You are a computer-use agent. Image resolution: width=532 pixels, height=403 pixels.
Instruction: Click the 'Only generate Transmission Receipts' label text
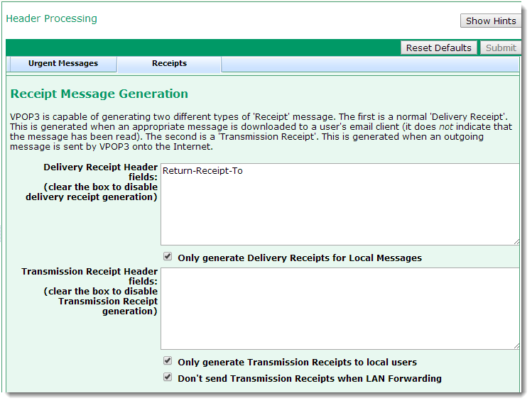tap(297, 362)
